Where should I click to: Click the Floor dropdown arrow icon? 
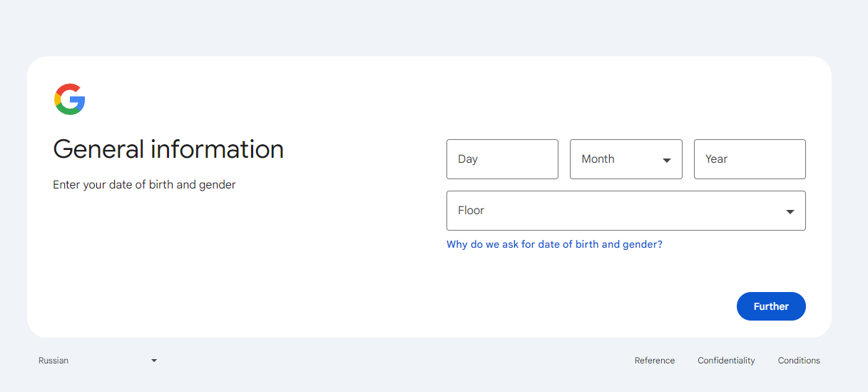(790, 211)
